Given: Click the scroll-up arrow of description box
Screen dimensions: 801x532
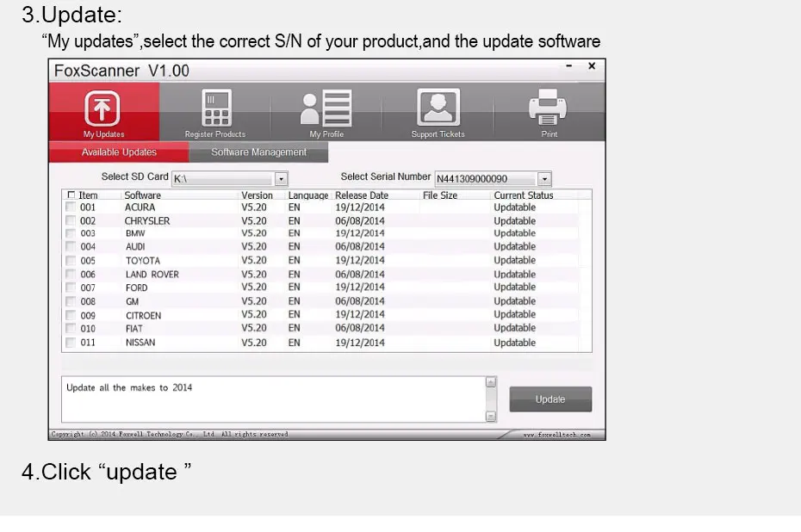Looking at the screenshot, I should tap(491, 382).
